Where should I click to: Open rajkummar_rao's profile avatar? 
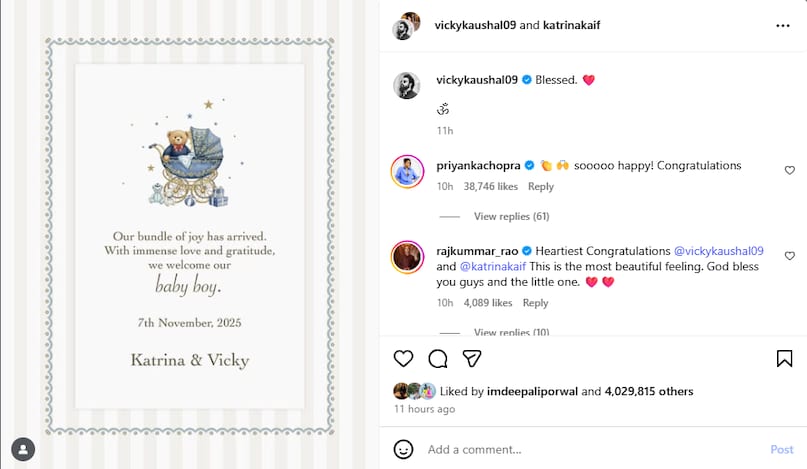(x=407, y=257)
